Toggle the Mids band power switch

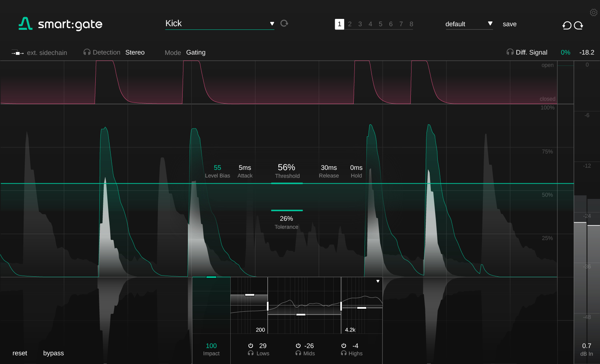pos(298,346)
